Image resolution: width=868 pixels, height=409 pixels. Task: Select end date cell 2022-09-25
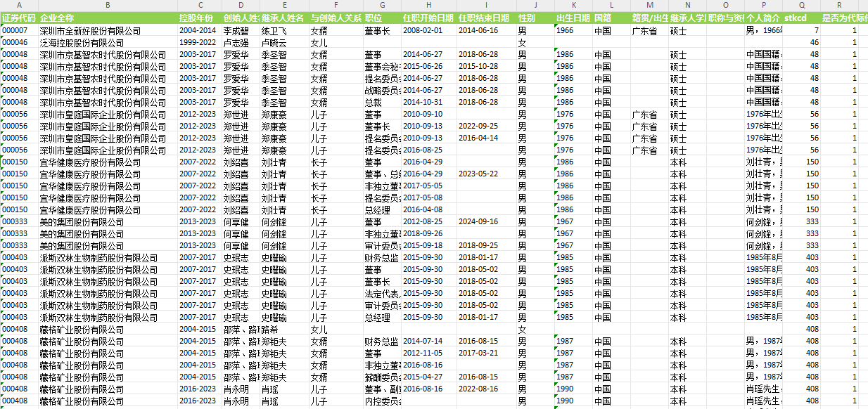pyautogui.click(x=486, y=126)
